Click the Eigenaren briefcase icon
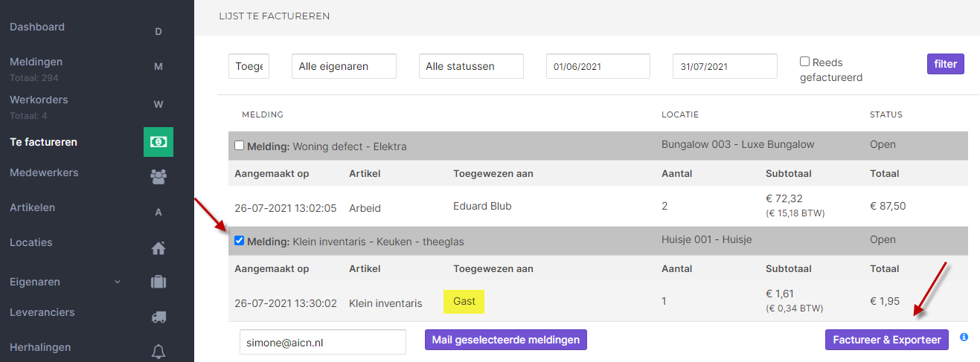Viewport: 980px width, 362px height. [158, 282]
